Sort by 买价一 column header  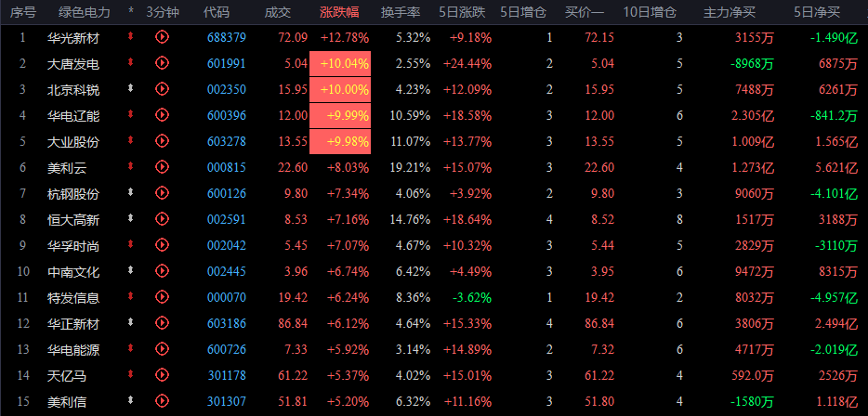point(585,12)
